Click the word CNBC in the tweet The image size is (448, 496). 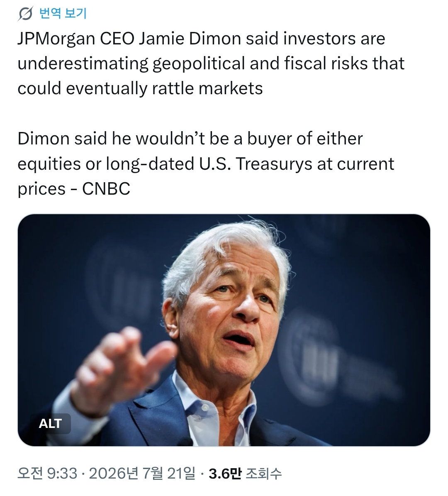[106, 189]
